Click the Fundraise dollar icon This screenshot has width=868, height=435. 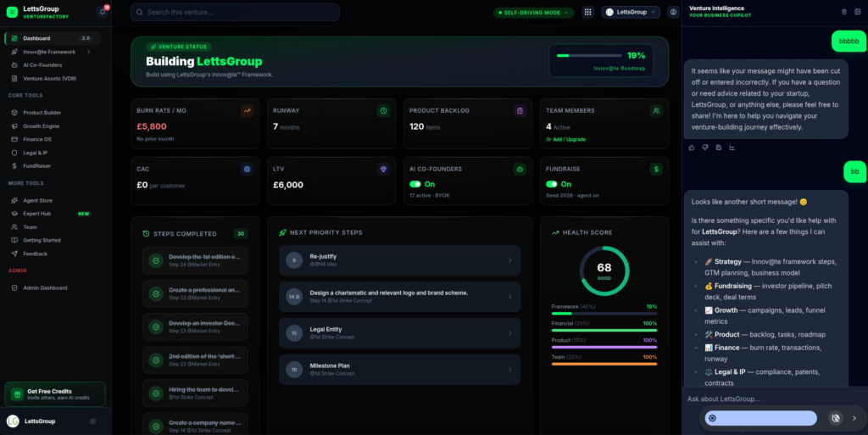[x=656, y=170]
